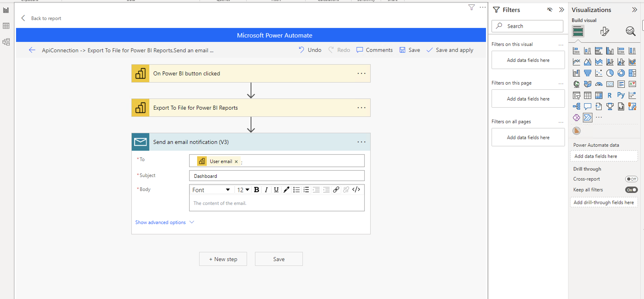Screen dimensions: 644x299
Task: Open menu for Export To File step
Action: click(361, 108)
